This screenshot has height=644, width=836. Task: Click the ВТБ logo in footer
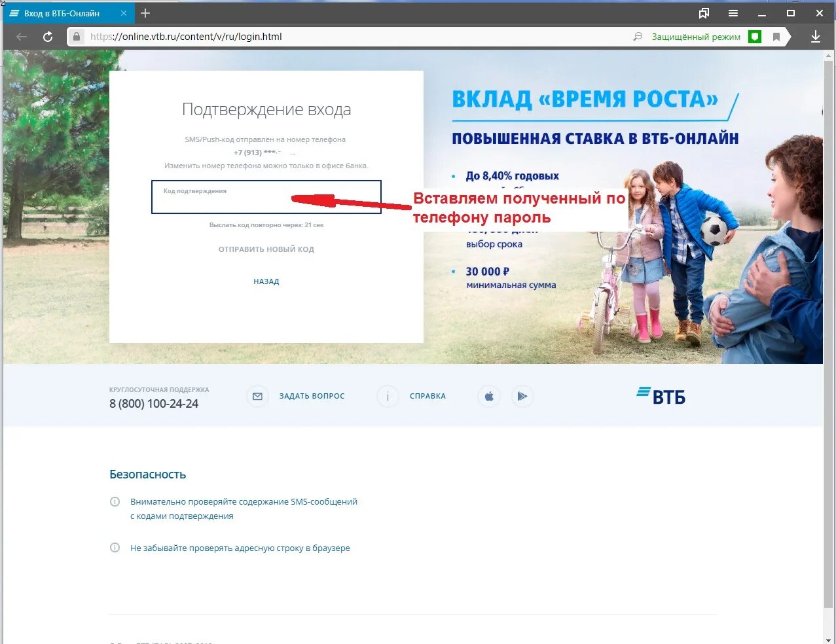(661, 395)
